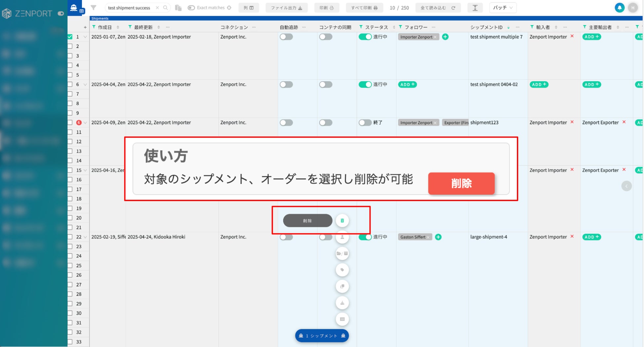Select the shipment123 ID cell
Image resolution: width=644 pixels, height=347 pixels.
tap(498, 122)
